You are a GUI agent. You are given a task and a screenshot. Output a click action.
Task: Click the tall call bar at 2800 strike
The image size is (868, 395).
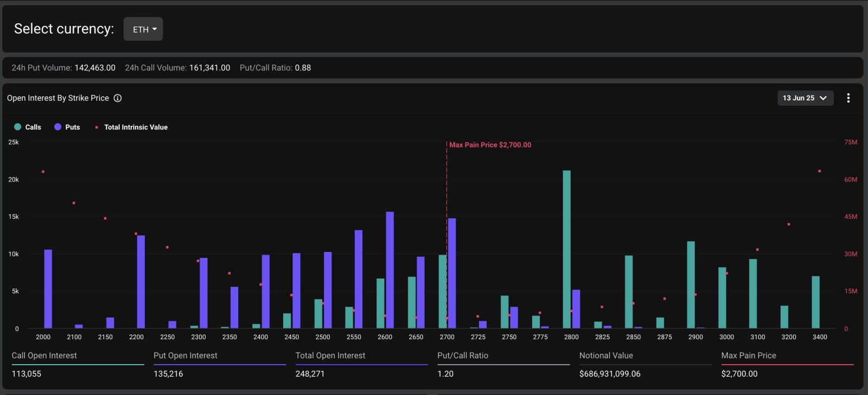click(566, 249)
